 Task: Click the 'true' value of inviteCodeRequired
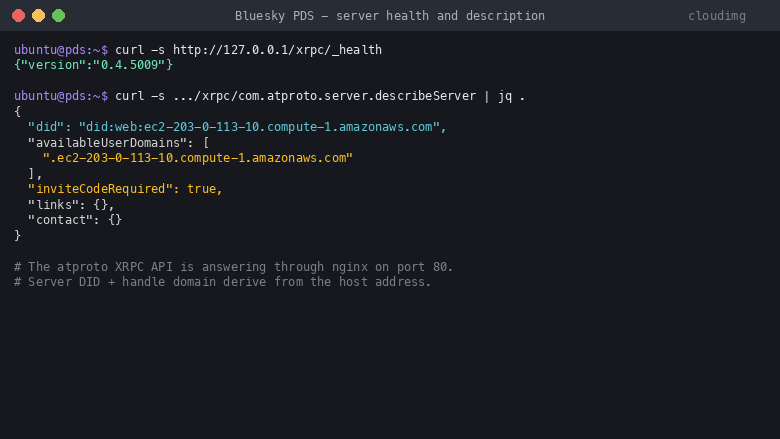201,188
